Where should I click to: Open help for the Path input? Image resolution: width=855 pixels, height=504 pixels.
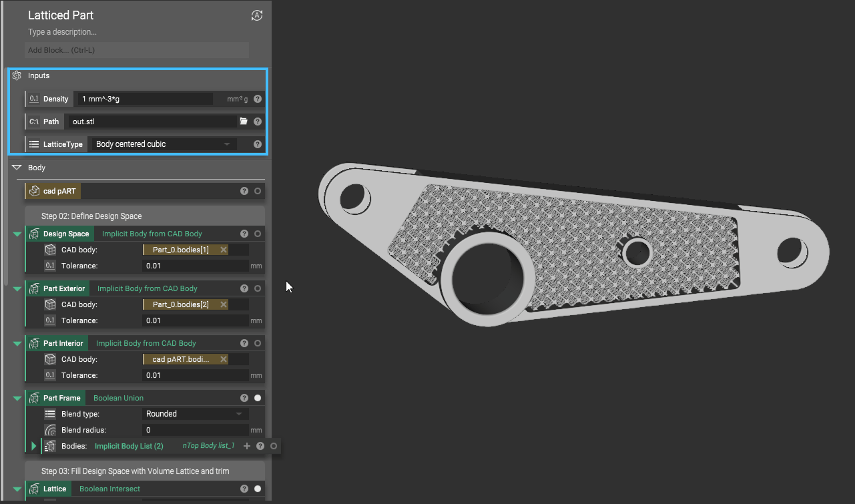[258, 121]
